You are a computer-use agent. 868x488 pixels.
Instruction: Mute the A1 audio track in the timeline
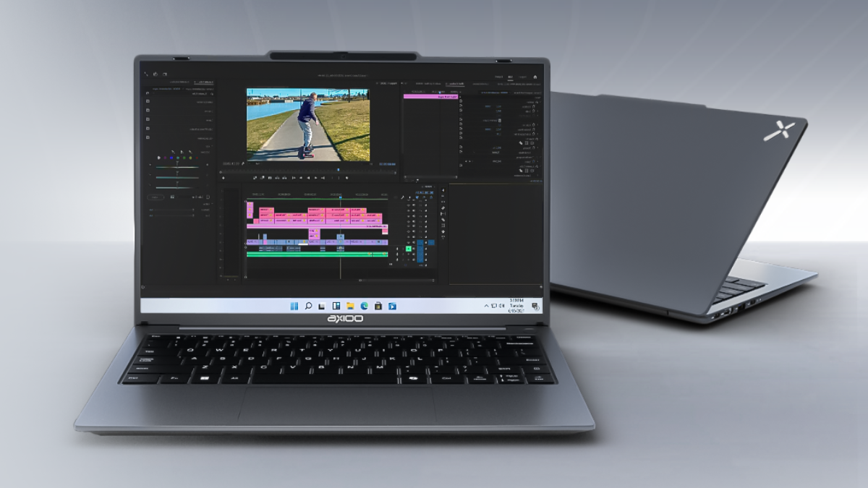409,249
